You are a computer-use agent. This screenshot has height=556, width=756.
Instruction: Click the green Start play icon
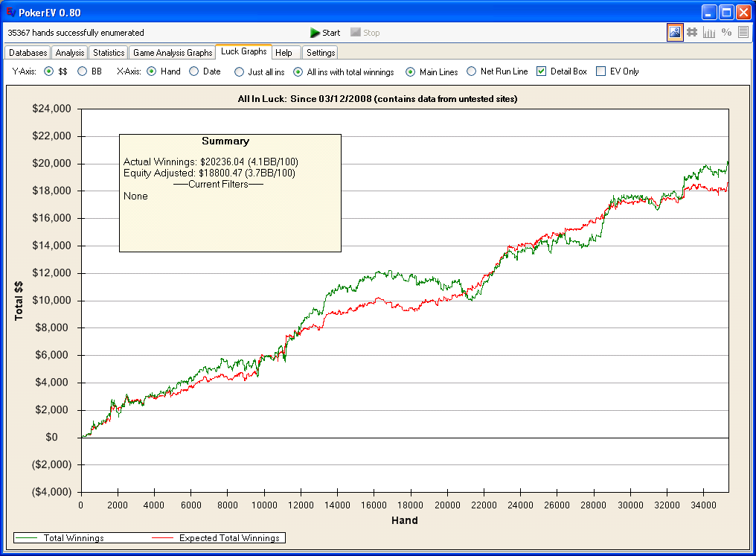315,33
